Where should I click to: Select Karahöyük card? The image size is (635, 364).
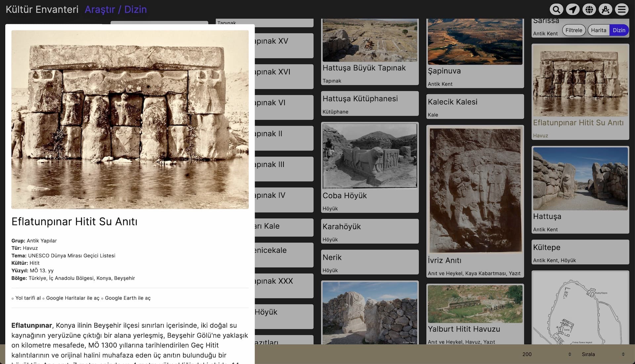pyautogui.click(x=370, y=231)
